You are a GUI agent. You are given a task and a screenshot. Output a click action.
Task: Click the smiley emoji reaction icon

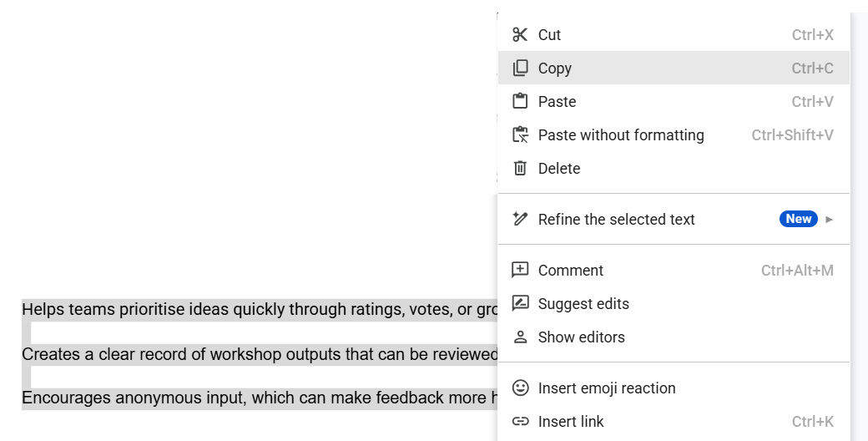pyautogui.click(x=520, y=388)
